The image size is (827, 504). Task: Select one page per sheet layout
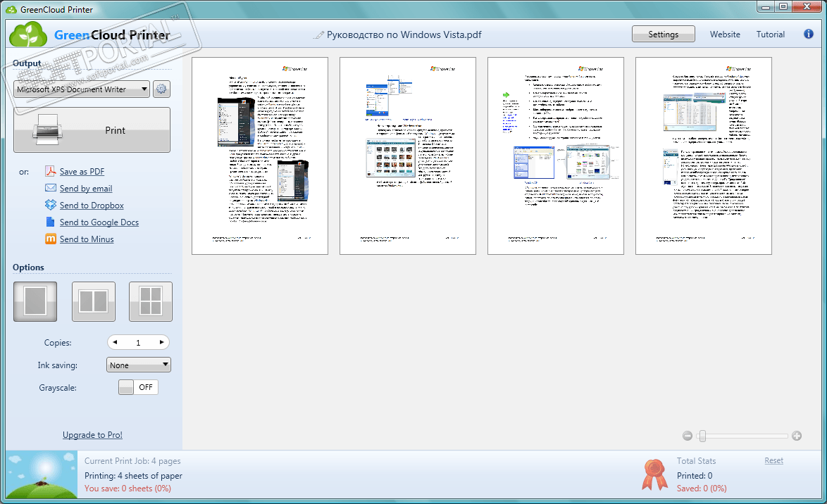(x=35, y=301)
